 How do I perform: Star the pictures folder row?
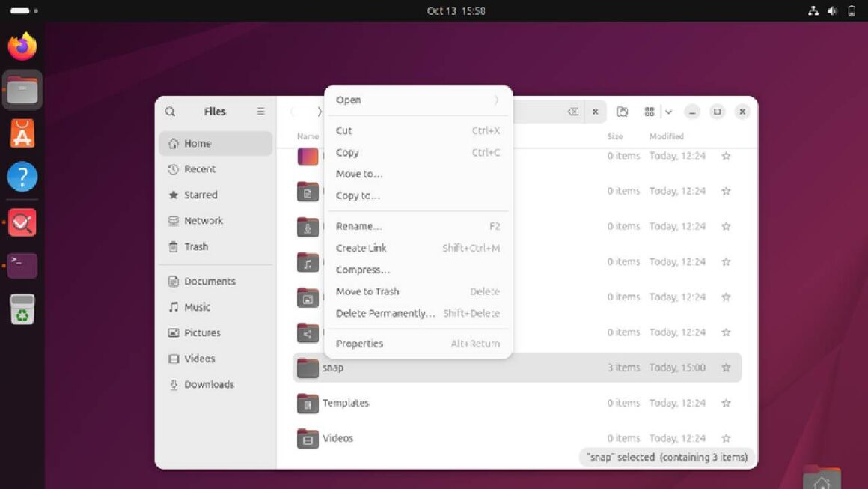coord(727,297)
